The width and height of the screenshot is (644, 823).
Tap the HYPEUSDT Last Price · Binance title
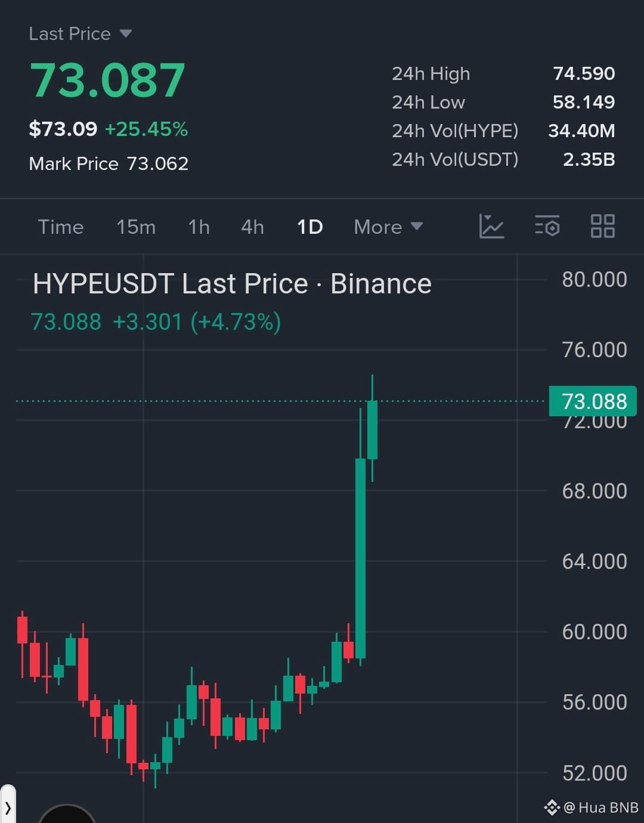[x=232, y=284]
